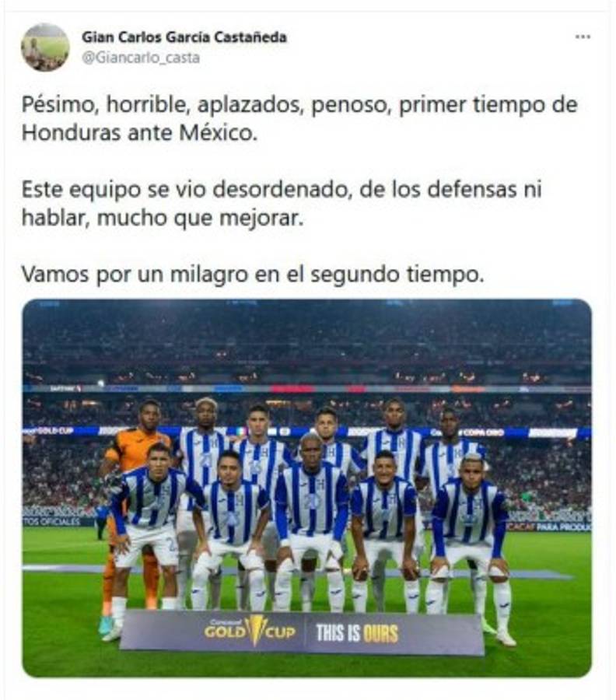The width and height of the screenshot is (616, 700).
Task: Click the Gold Cup logo on sign
Action: (x=250, y=630)
